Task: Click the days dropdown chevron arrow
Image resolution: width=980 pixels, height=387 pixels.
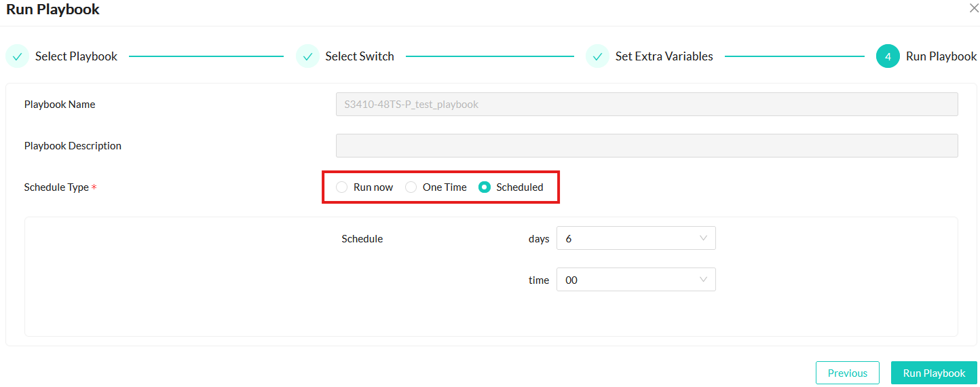Action: click(x=703, y=238)
